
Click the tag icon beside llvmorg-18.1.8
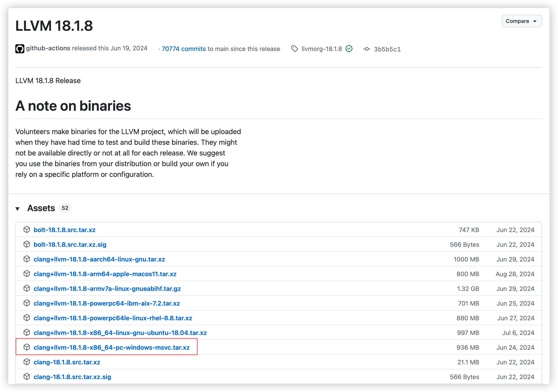[x=295, y=49]
